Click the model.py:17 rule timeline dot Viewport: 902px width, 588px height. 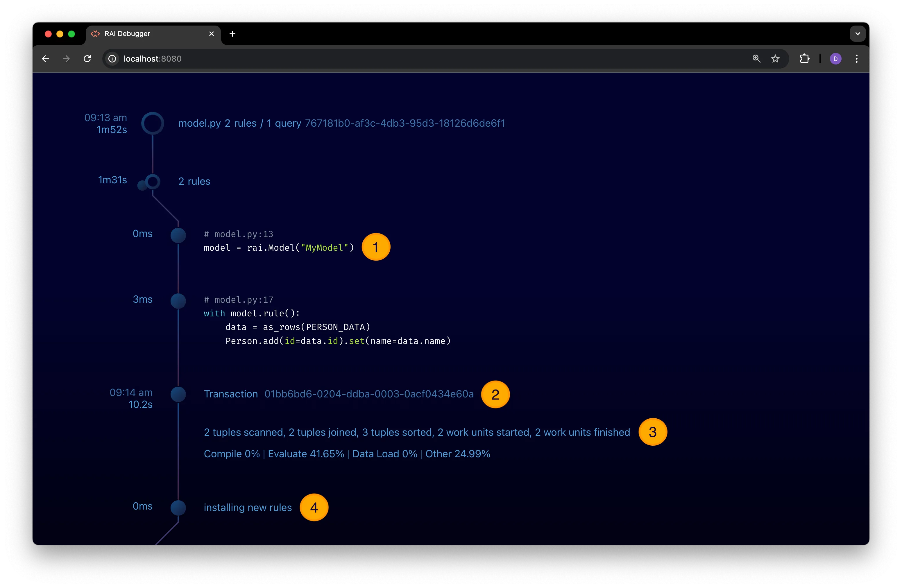click(178, 301)
